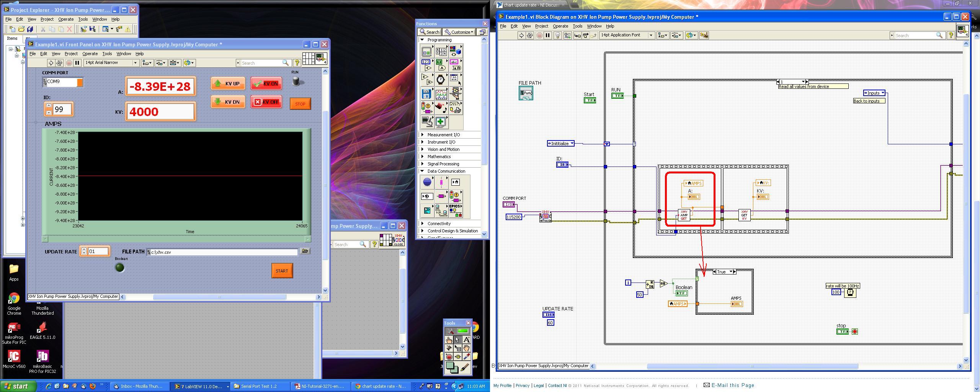
Task: Click Step Into in Block Diagram toolbar
Action: [577, 35]
